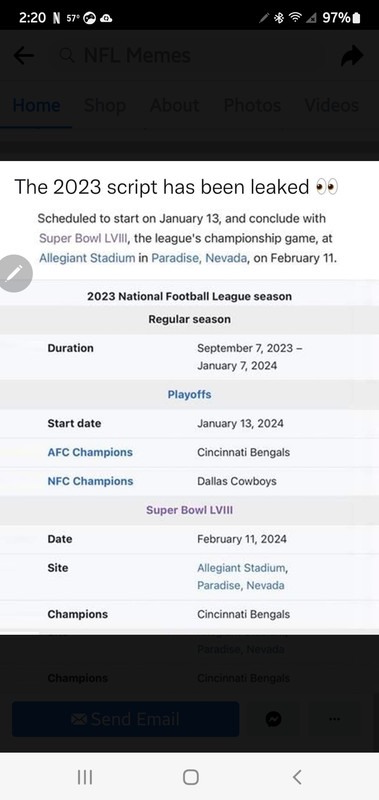
Task: Switch to the Shop tab
Action: click(105, 106)
